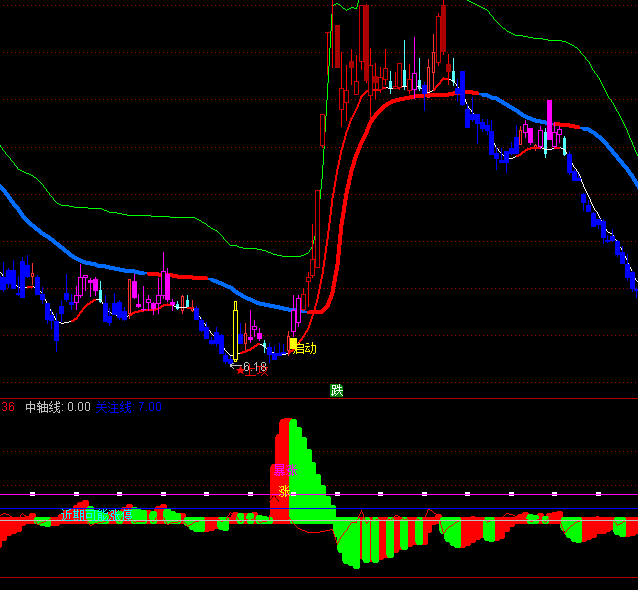Click the red 36 indicator value
The image size is (638, 590).
pyautogui.click(x=8, y=407)
